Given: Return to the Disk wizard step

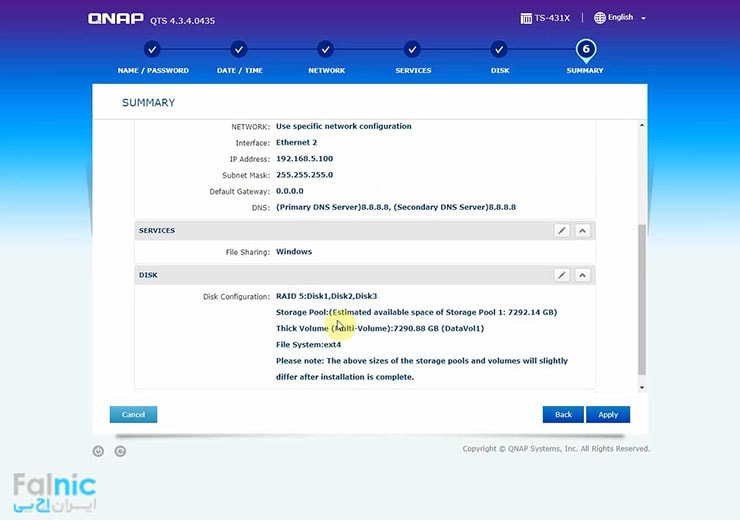Looking at the screenshot, I should pos(499,49).
